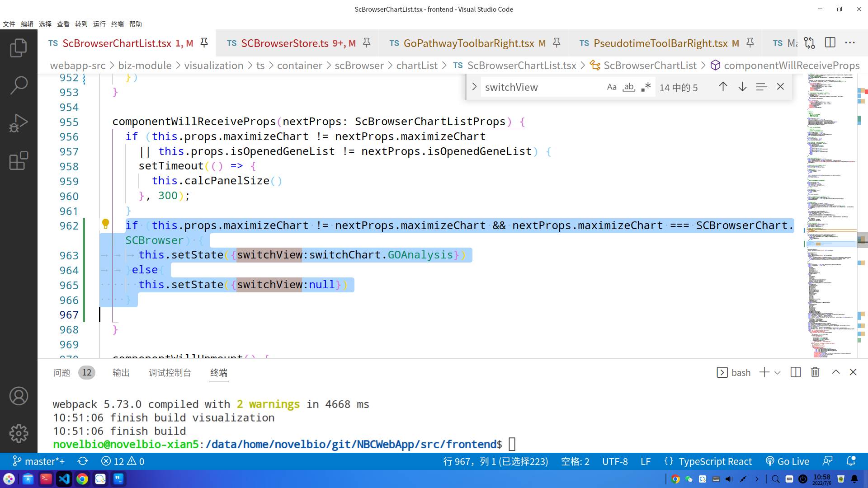The width and height of the screenshot is (868, 488).
Task: Open the 问题 problems panel tab
Action: (62, 373)
